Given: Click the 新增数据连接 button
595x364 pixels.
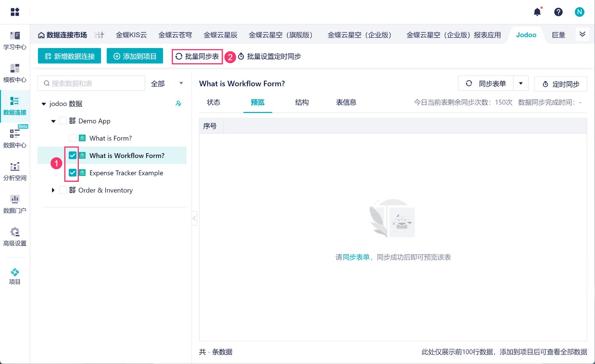Looking at the screenshot, I should (70, 56).
